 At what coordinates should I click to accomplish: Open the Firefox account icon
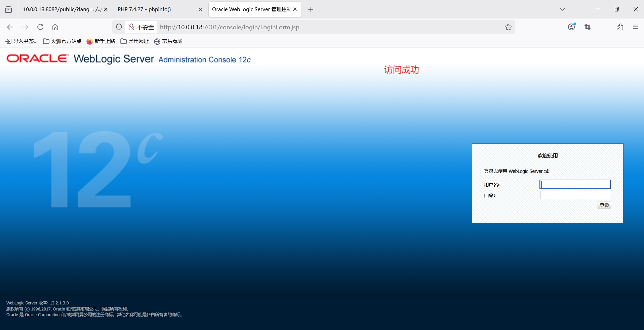[x=571, y=27]
